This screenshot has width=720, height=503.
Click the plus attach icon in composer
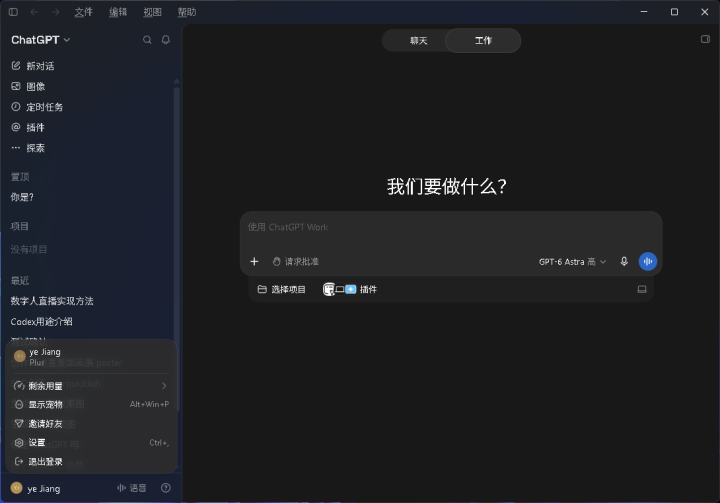254,261
